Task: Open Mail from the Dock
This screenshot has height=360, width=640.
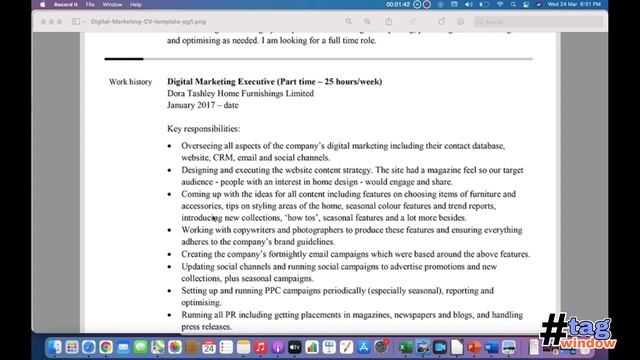Action: 123,347
